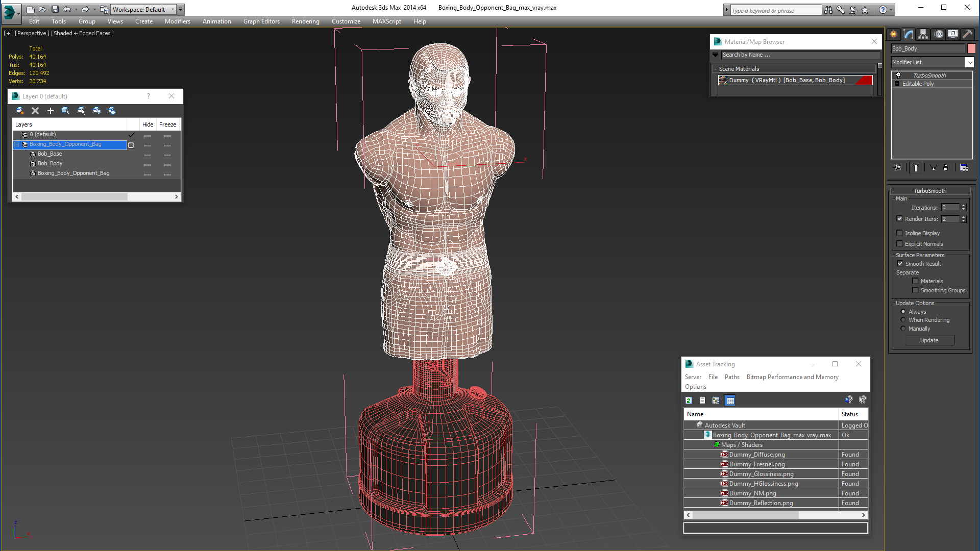Open the Hierarchy panel tab icon
Screen dimensions: 980x551
[x=923, y=34]
